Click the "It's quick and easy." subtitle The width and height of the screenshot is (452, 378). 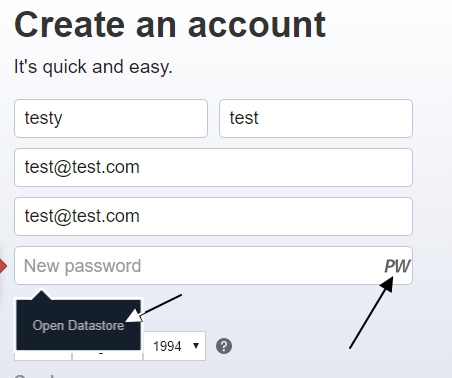93,67
